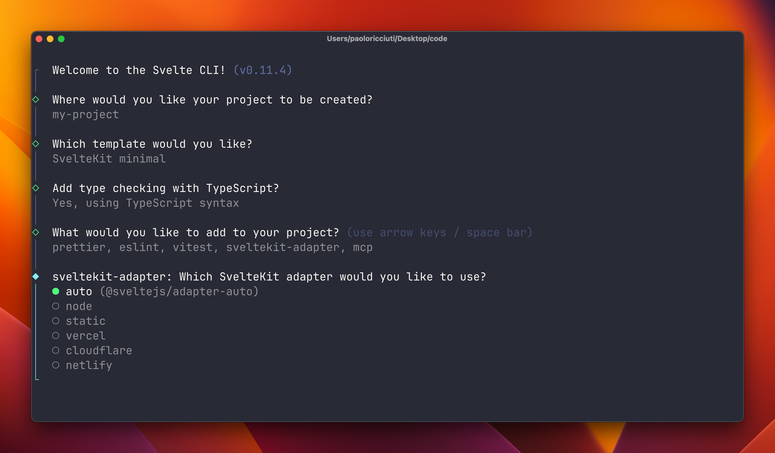Select the node adapter radio option
Image resolution: width=775 pixels, height=453 pixels.
[56, 306]
